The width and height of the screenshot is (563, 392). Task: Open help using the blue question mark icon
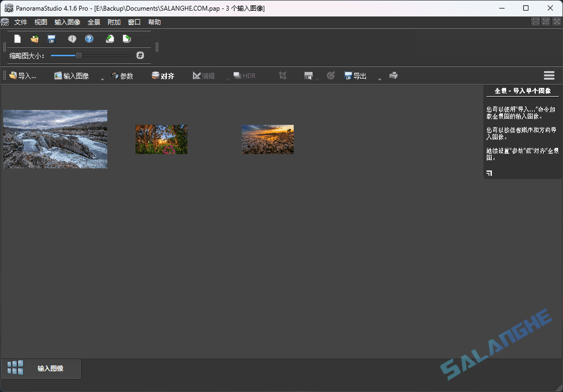[x=89, y=38]
